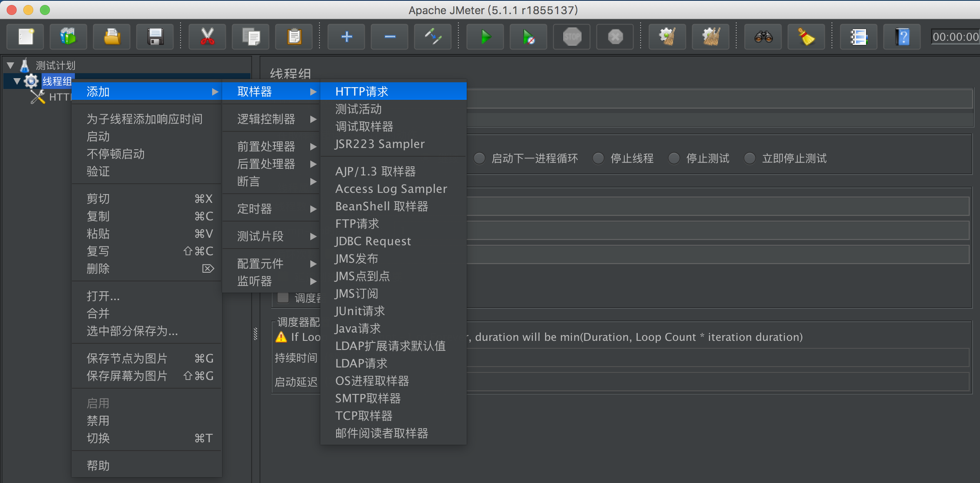This screenshot has height=483, width=980.
Task: Click 帮助 in context menu
Action: [x=147, y=466]
